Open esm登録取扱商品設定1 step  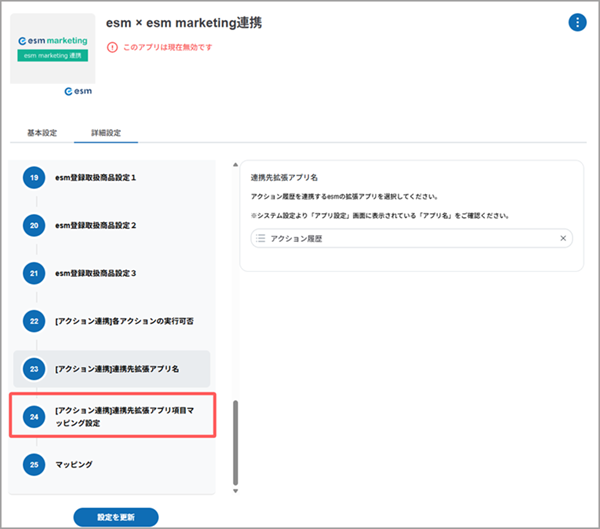click(108, 178)
